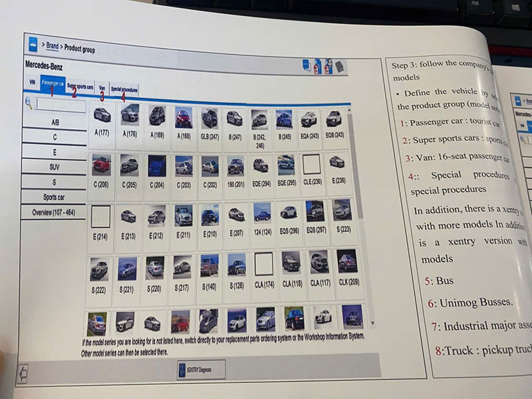The width and height of the screenshot is (532, 399).
Task: Click red-blue icon beside the gray book
Action: pyautogui.click(x=329, y=66)
